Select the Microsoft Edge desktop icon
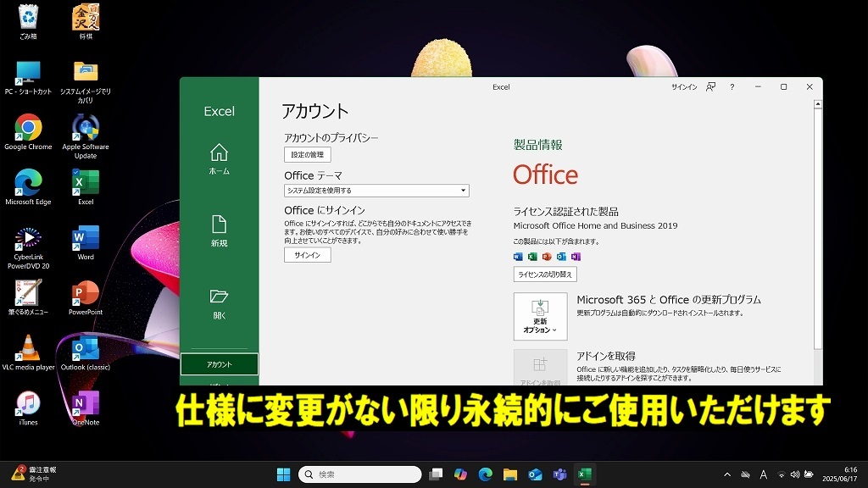 click(28, 187)
